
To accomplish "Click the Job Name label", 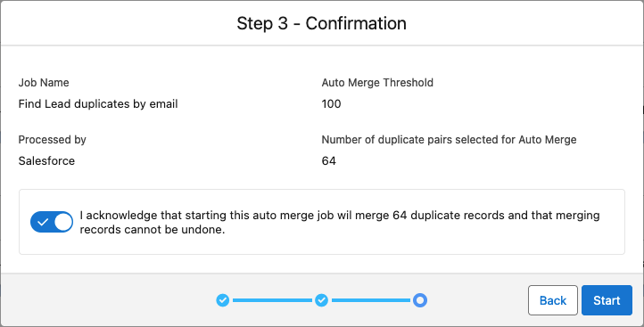I will 44,83.
